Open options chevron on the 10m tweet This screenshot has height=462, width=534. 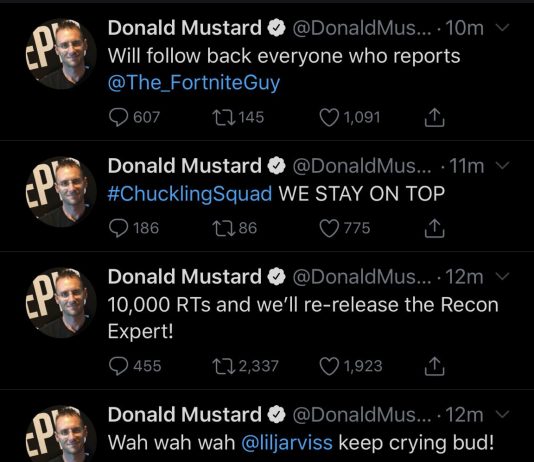coord(502,27)
